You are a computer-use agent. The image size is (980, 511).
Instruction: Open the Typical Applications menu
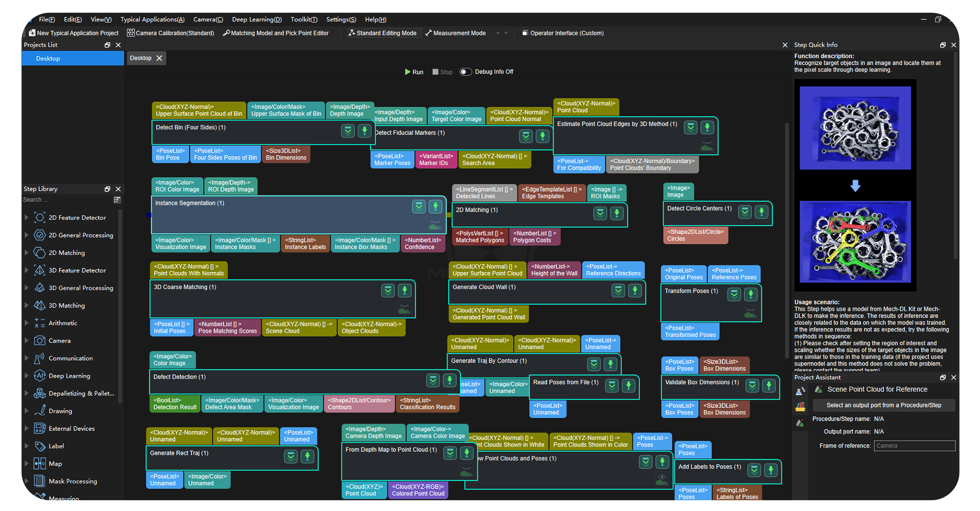(152, 19)
